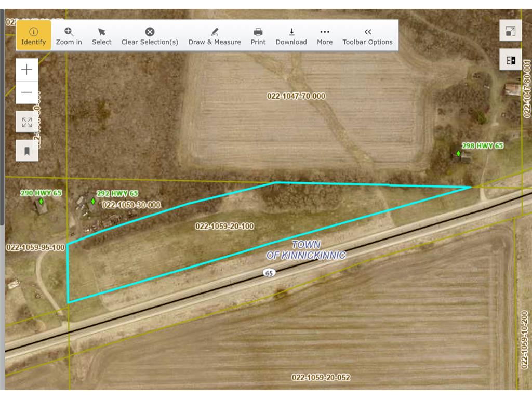Open the Draw & Measure tool
This screenshot has height=399, width=532.
click(x=214, y=35)
